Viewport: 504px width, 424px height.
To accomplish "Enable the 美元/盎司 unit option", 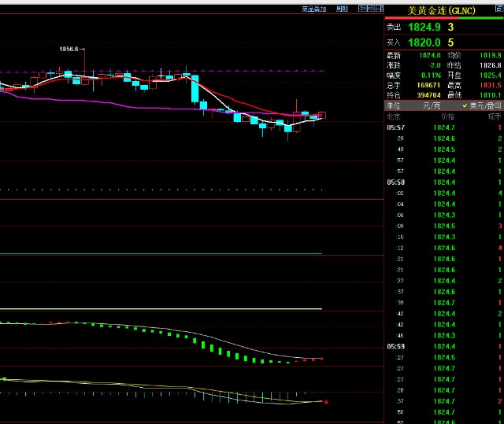I will 482,105.
